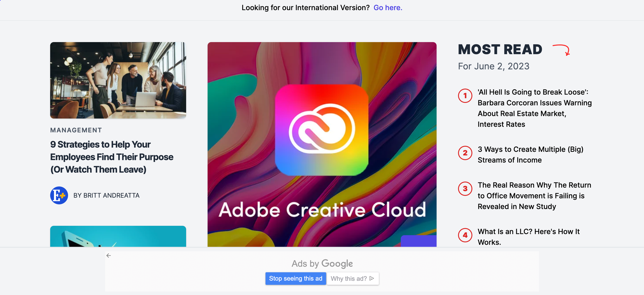The height and width of the screenshot is (295, 644).
Task: Click the 'MOST READ' heading
Action: (x=500, y=49)
